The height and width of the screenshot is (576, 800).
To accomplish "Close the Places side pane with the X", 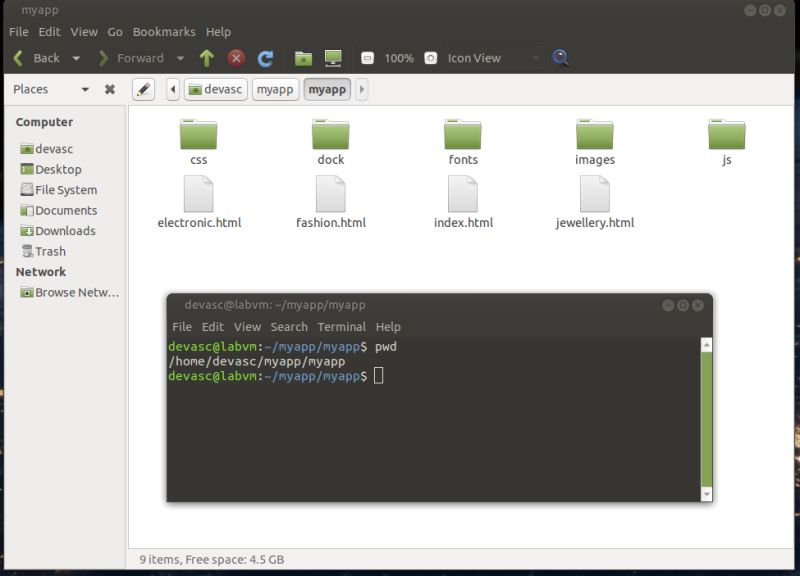I will (x=109, y=89).
